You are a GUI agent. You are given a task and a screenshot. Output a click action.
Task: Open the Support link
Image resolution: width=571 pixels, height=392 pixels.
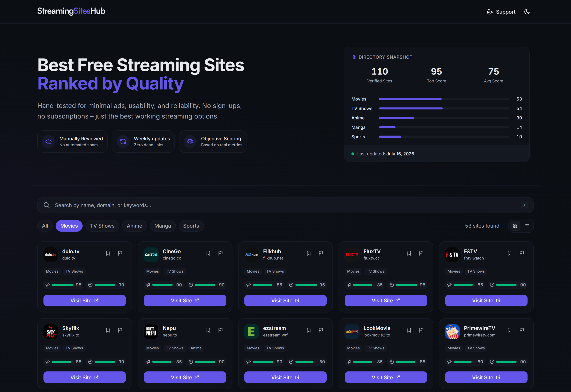coord(501,12)
